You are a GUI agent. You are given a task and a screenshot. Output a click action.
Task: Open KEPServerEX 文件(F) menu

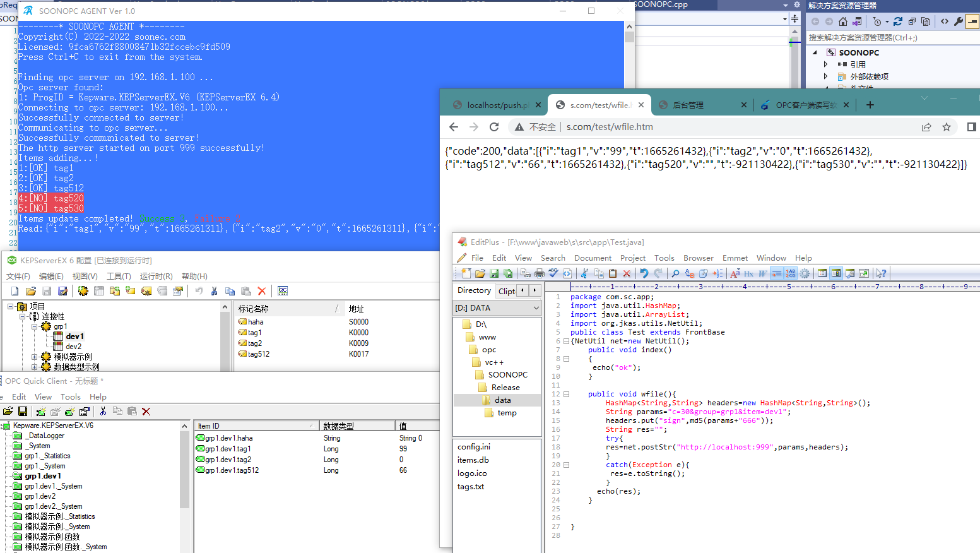[x=18, y=276]
